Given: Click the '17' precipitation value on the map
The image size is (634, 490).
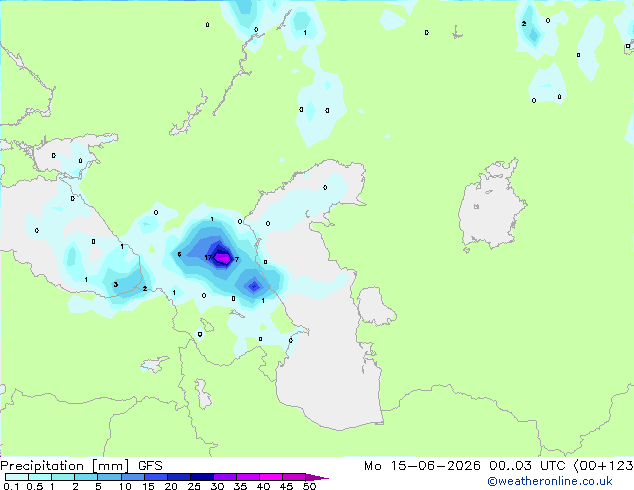Looking at the screenshot, I should (x=208, y=258).
